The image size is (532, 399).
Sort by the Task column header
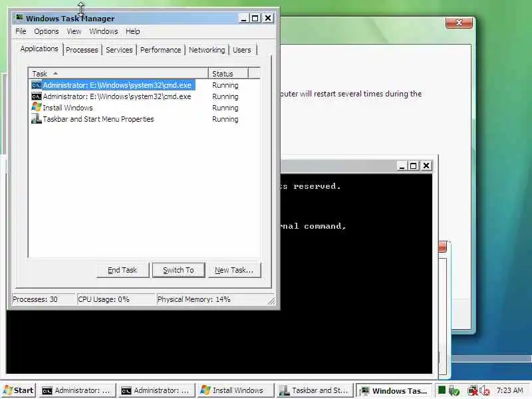pos(118,73)
